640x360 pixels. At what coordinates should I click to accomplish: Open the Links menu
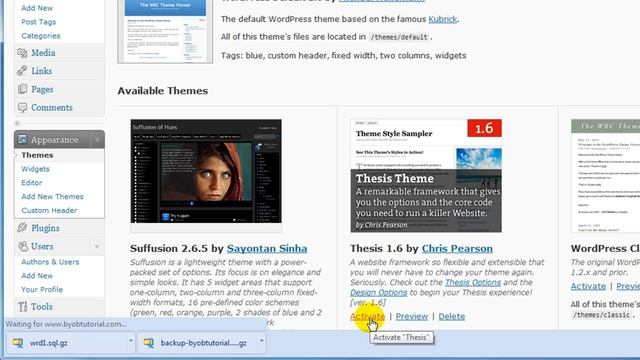tap(42, 71)
